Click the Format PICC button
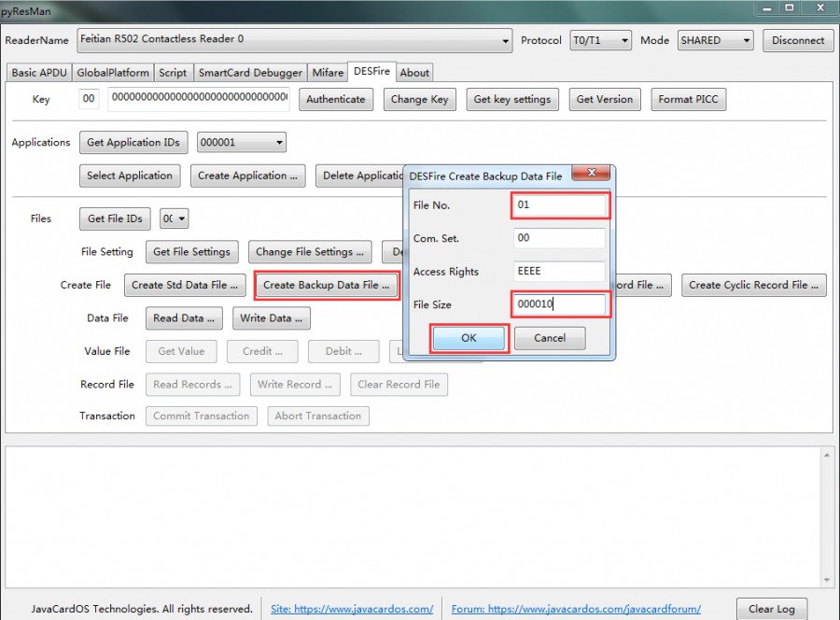Image resolution: width=840 pixels, height=620 pixels. pos(688,100)
